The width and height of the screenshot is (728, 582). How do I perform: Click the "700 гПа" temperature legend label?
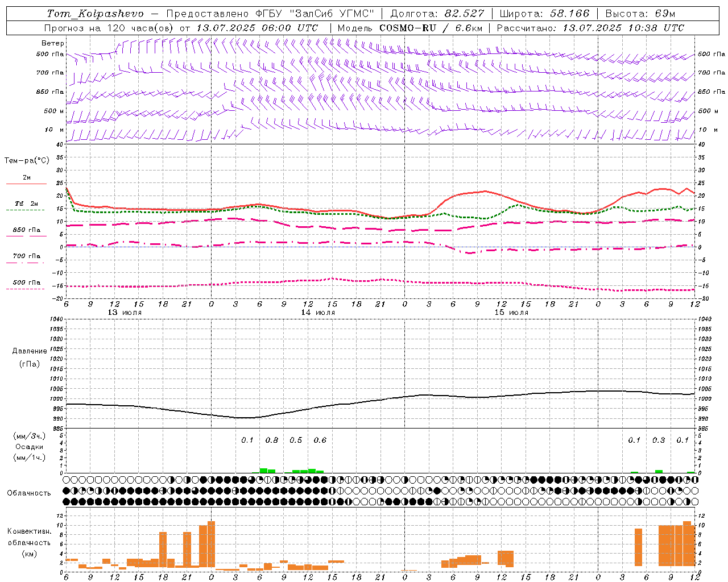27,256
